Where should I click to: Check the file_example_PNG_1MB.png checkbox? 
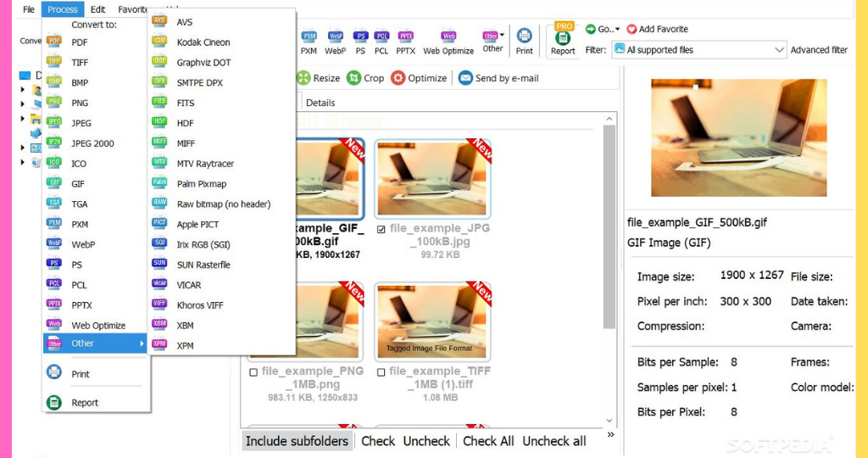[253, 372]
